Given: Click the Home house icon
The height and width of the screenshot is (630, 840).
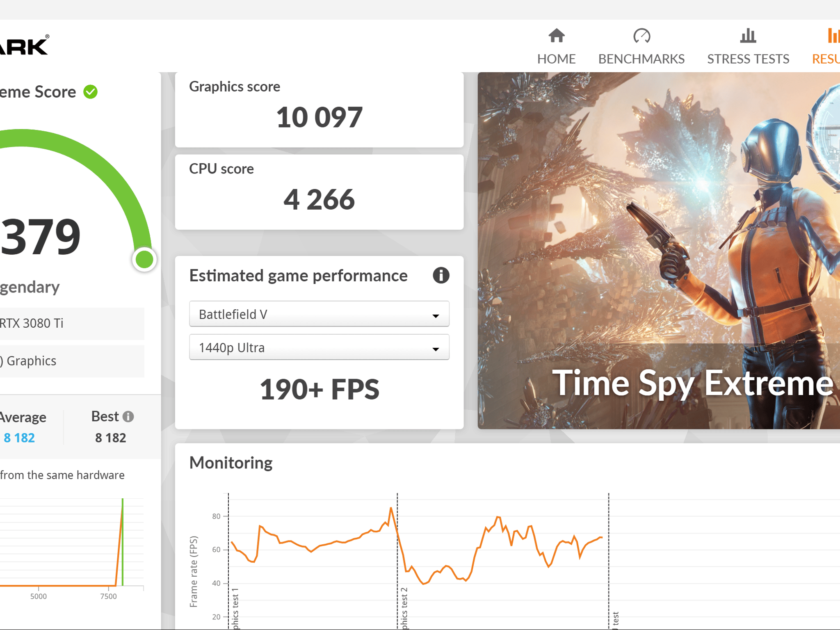Looking at the screenshot, I should point(556,36).
